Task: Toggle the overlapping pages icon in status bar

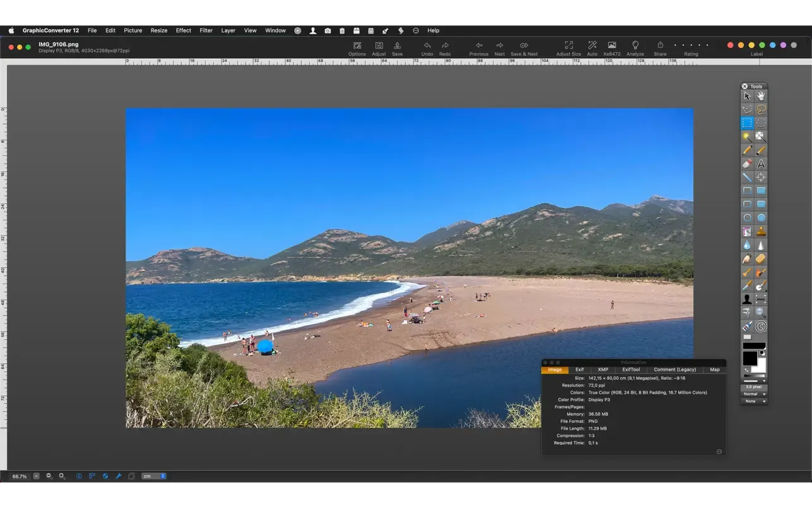Action: pos(131,476)
